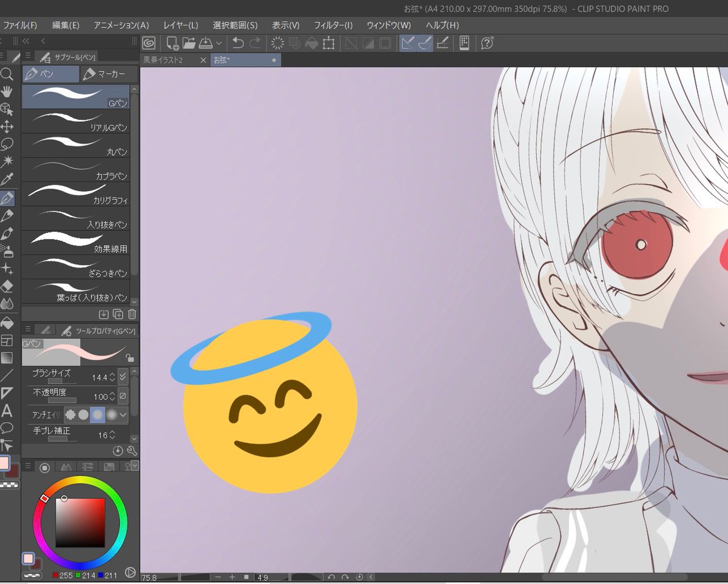Open opacity dynamics settings button
This screenshot has width=728, height=584.
pyautogui.click(x=123, y=396)
